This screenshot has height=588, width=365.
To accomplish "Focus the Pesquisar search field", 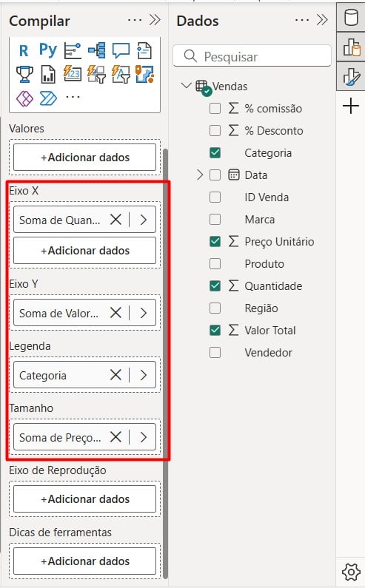I will tap(252, 56).
